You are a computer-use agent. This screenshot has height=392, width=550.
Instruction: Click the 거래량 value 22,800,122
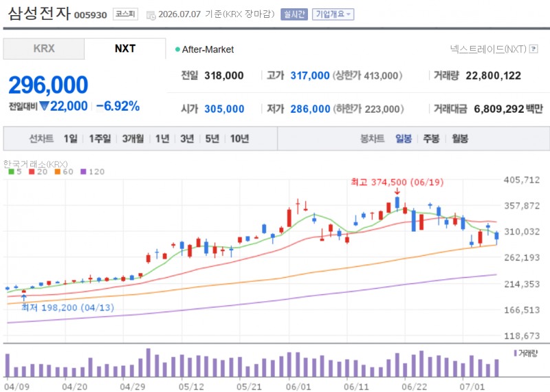tap(493, 76)
